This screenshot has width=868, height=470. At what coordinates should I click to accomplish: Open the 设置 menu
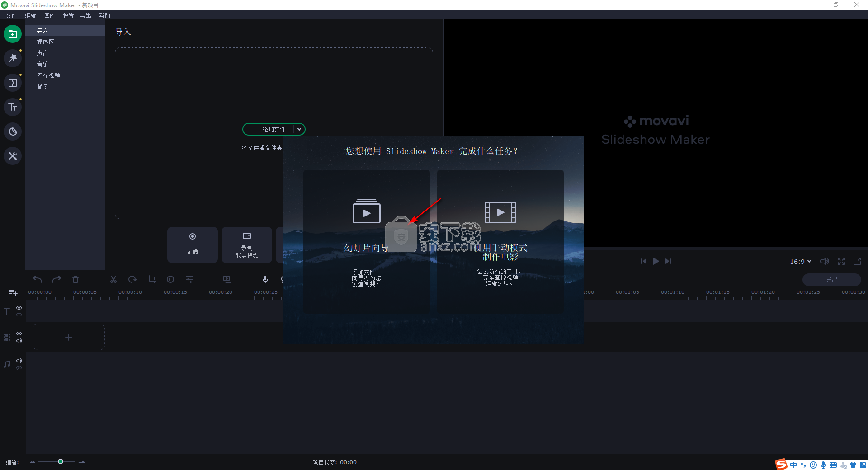click(x=68, y=15)
